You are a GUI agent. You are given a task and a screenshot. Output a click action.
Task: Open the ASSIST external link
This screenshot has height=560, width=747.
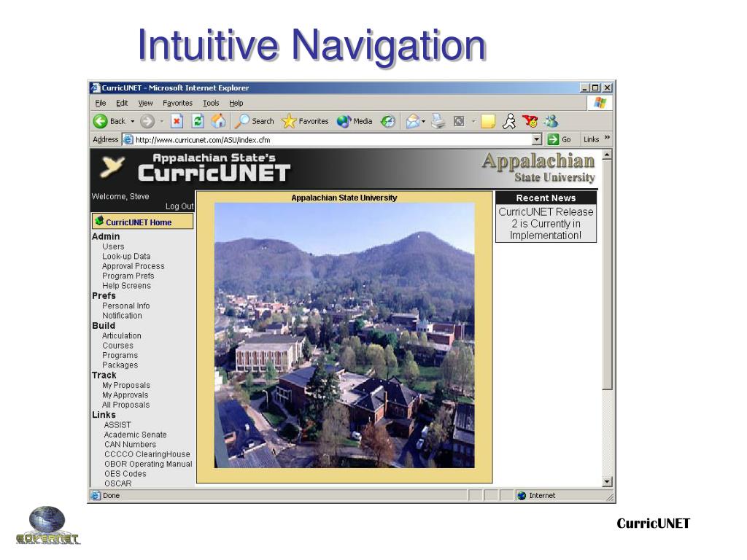[117, 425]
